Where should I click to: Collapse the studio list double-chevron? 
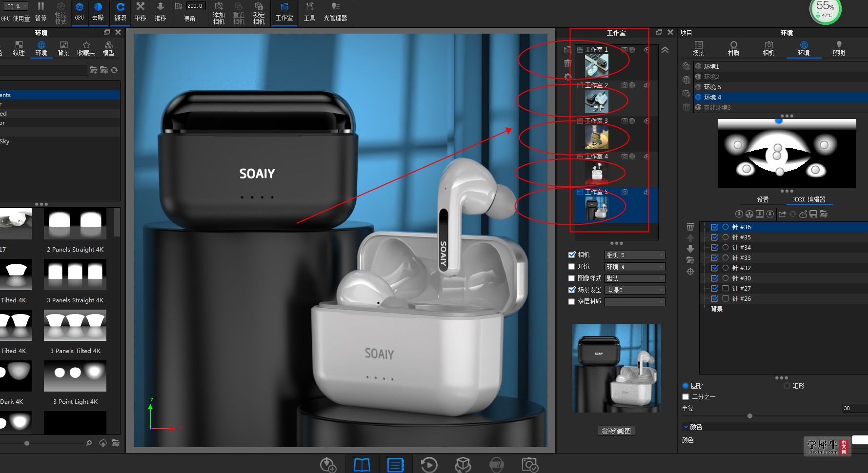pos(665,50)
